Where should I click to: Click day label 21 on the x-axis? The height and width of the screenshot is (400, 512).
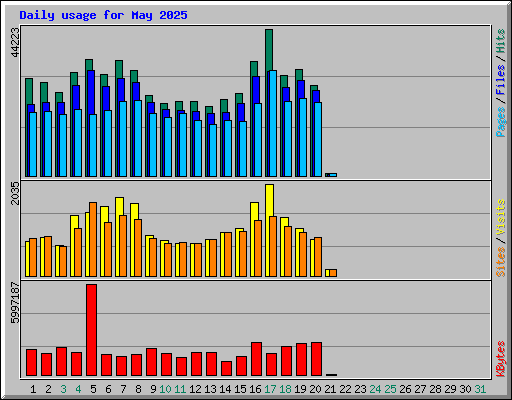330,389
